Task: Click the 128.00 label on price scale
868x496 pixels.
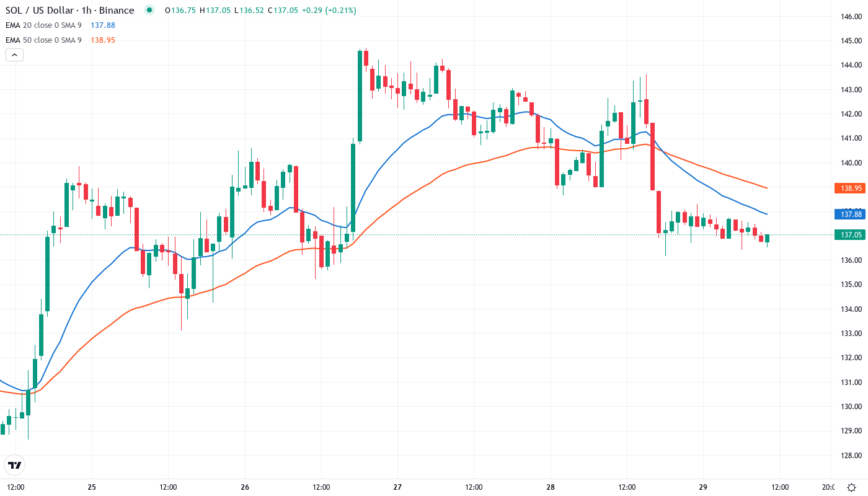Action: tap(849, 455)
